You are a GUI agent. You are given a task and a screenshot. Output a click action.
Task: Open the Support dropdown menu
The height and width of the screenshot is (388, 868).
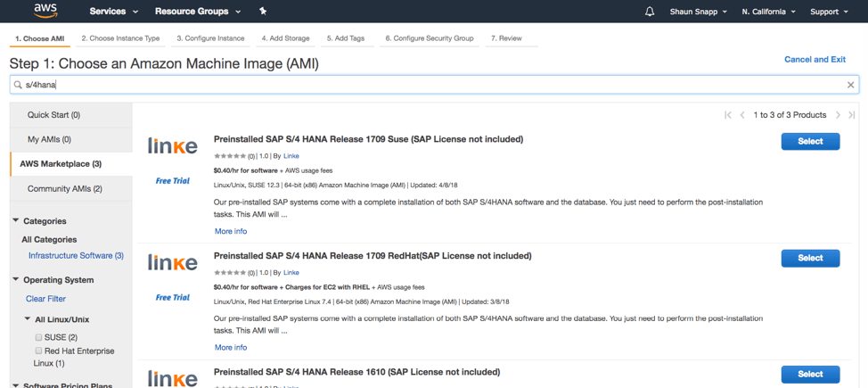[x=830, y=12]
